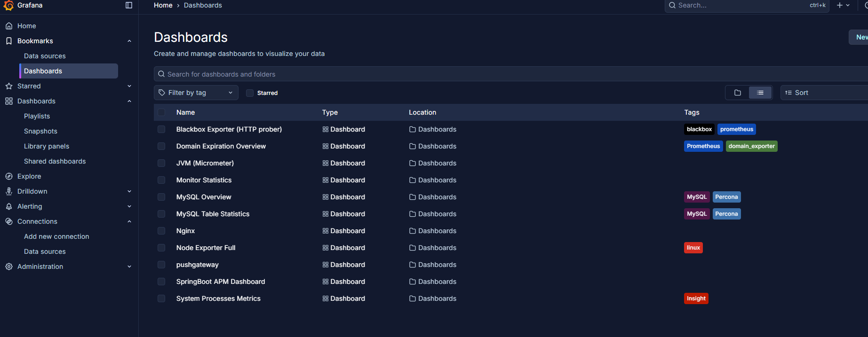Select checkbox for MySQL Overview

click(161, 197)
